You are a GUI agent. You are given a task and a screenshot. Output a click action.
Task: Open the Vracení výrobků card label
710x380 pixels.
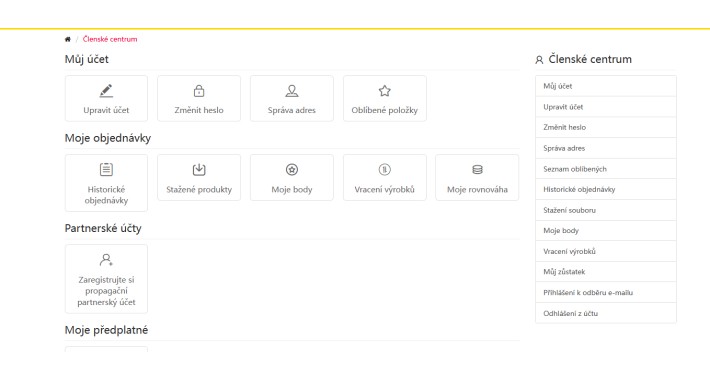click(384, 189)
